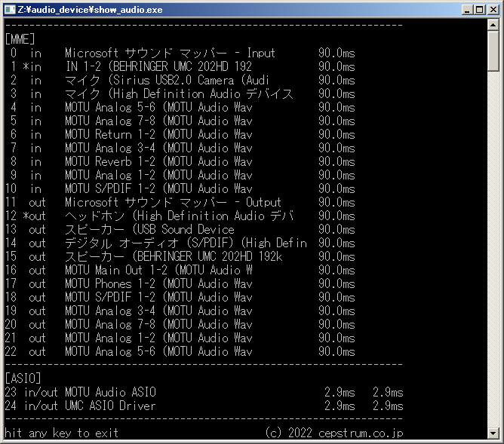Image resolution: width=504 pixels, height=444 pixels.
Task: Click the vertical scrollbar thumb
Action: tap(493, 53)
